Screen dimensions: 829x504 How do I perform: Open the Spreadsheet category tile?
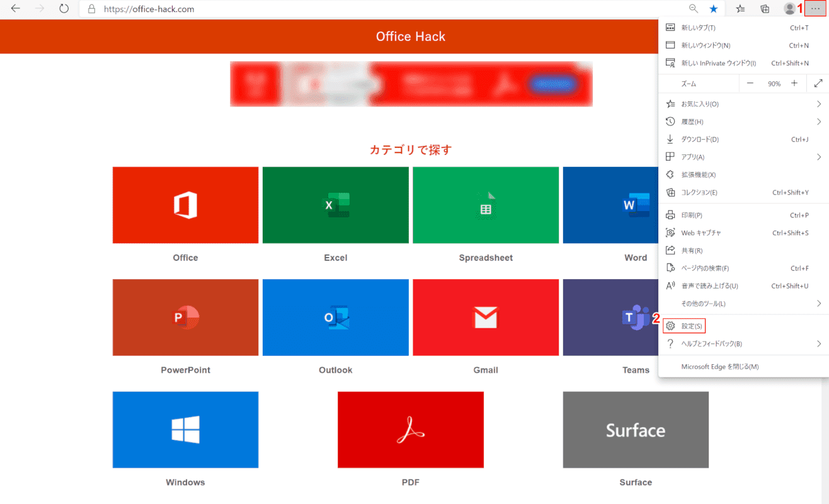pyautogui.click(x=486, y=205)
